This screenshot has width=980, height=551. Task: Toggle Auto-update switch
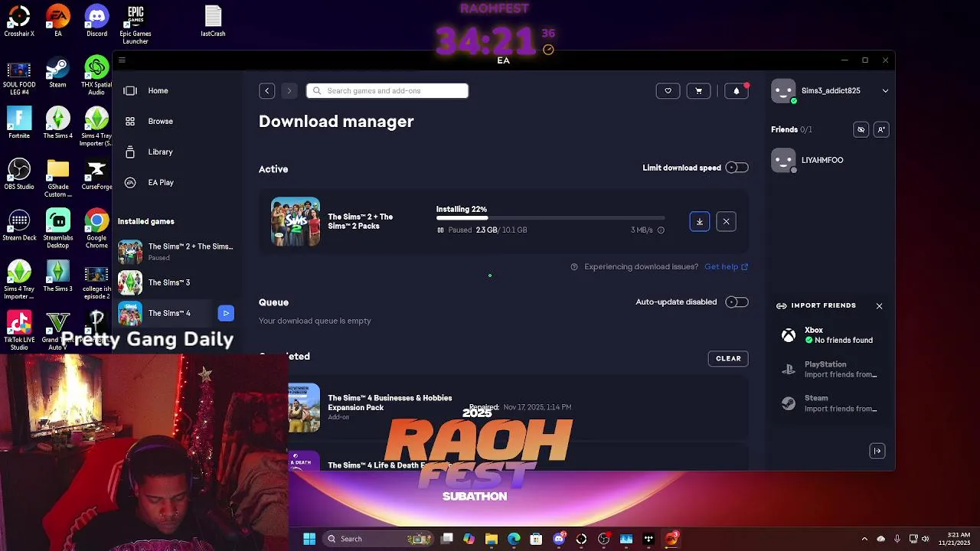[737, 302]
